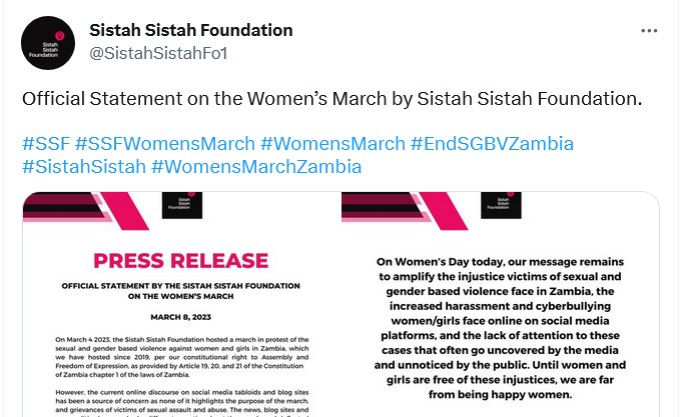Click the logo in the left press release image
Screen dimensions: 681x417
point(182,205)
